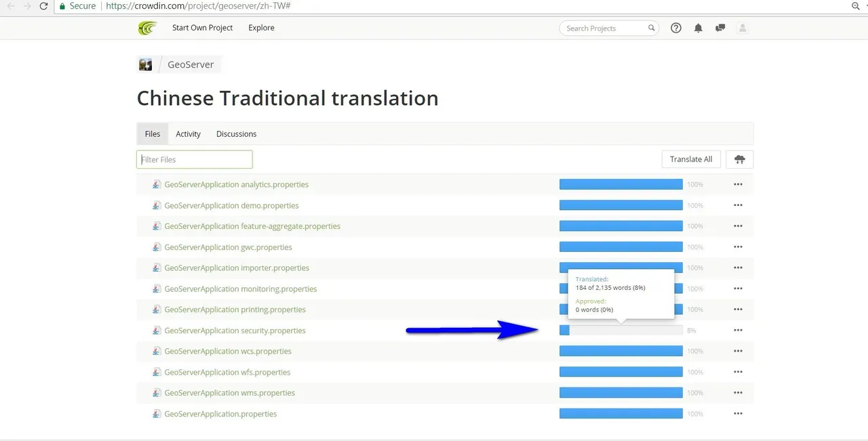Viewport: 868px width, 441px height.
Task: Open more options for analytics.properties
Action: tap(738, 184)
